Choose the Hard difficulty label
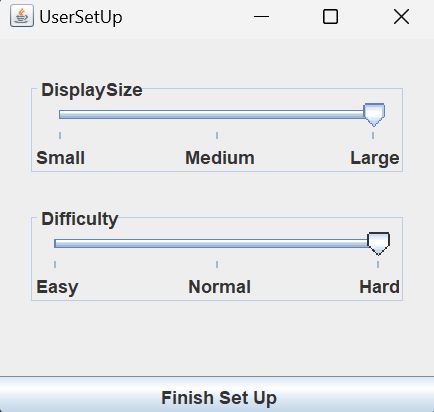 point(379,287)
